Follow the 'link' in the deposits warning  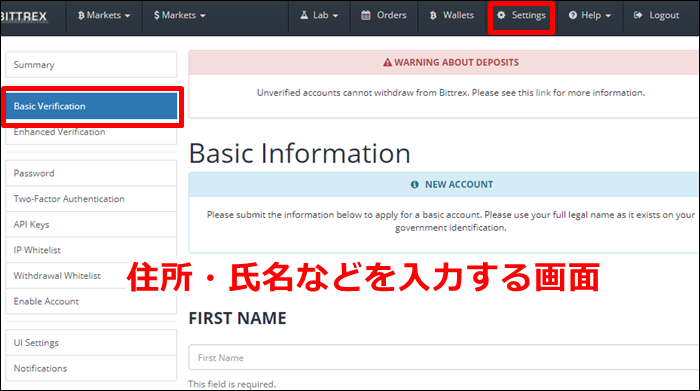click(543, 93)
